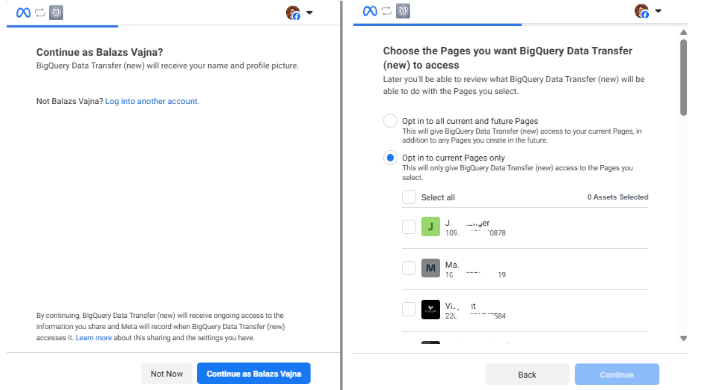Viewport: 701px width, 390px height.
Task: Open account dropdown arrow in left dialog
Action: (x=309, y=13)
